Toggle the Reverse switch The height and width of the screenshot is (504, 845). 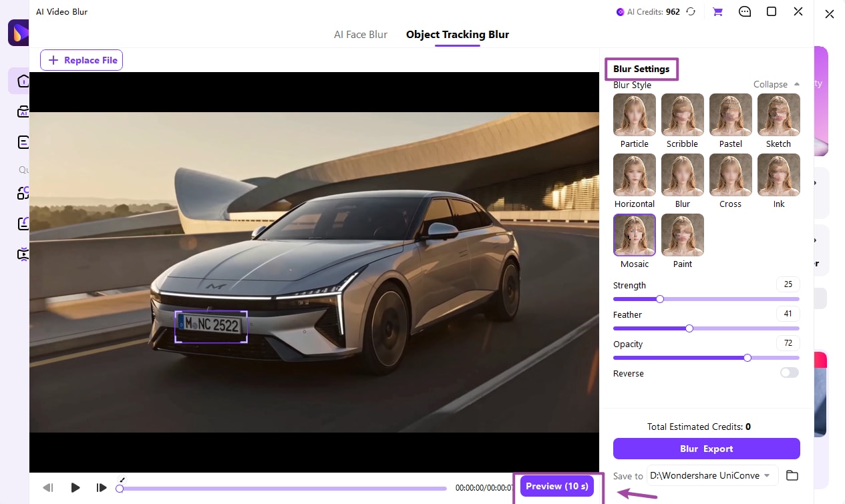(790, 373)
